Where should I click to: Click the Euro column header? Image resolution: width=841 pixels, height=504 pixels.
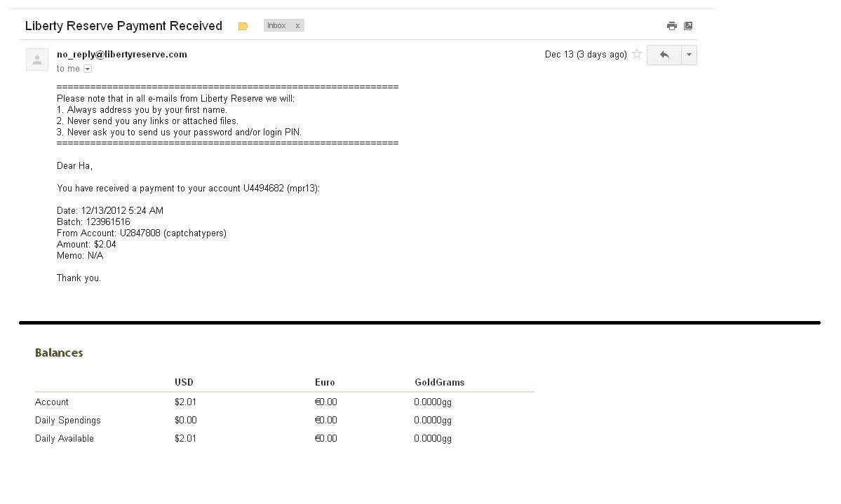coord(325,382)
